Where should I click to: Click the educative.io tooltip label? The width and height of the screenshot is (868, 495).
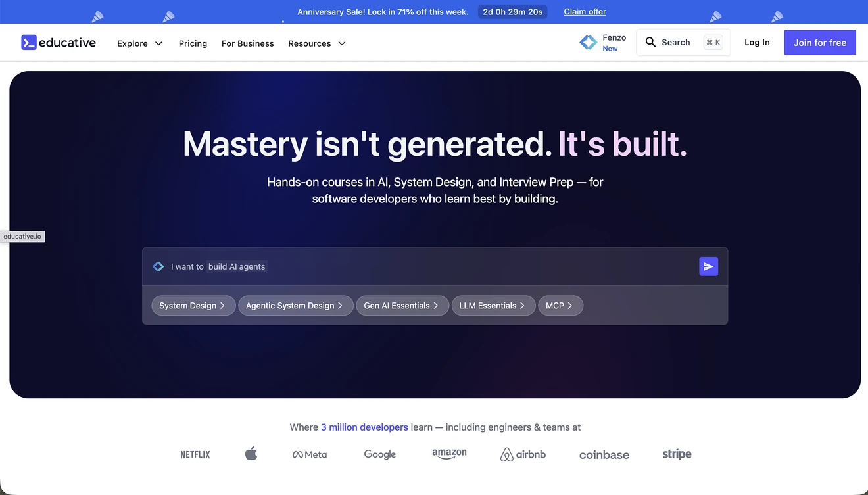[x=22, y=237]
